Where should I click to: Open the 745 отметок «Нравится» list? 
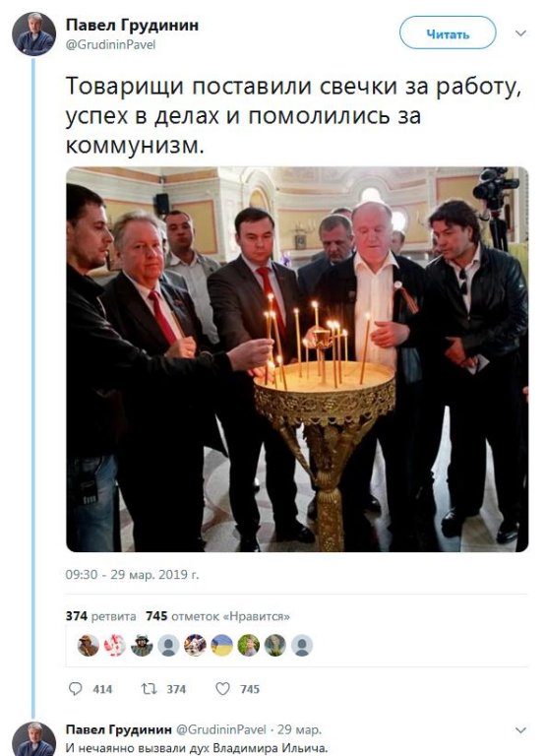click(x=217, y=616)
